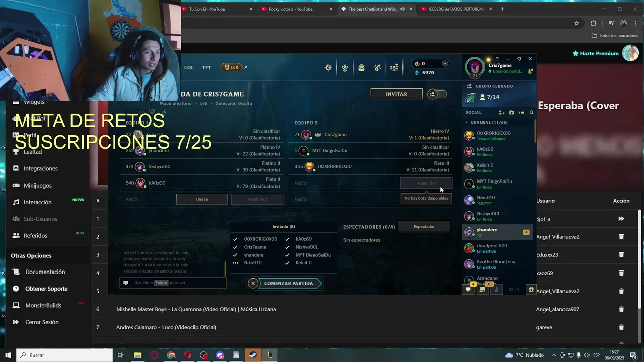Click the lobby chat input field

click(x=173, y=283)
